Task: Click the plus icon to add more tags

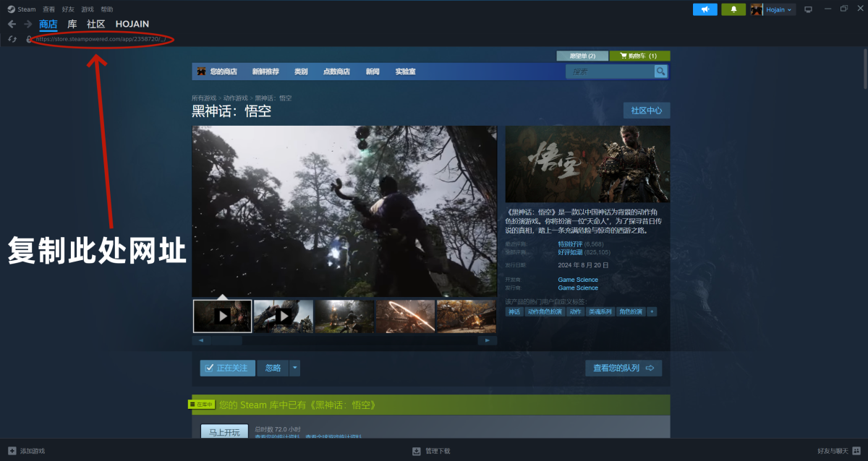Action: [x=652, y=311]
